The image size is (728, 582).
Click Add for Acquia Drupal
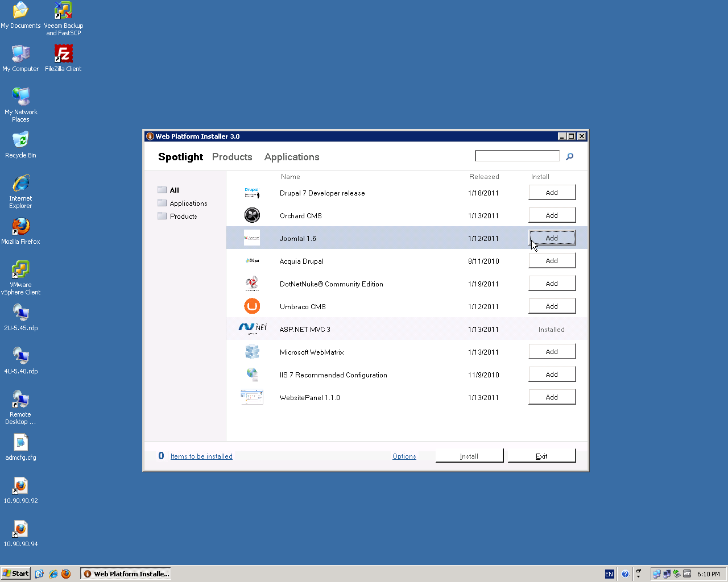(x=552, y=261)
